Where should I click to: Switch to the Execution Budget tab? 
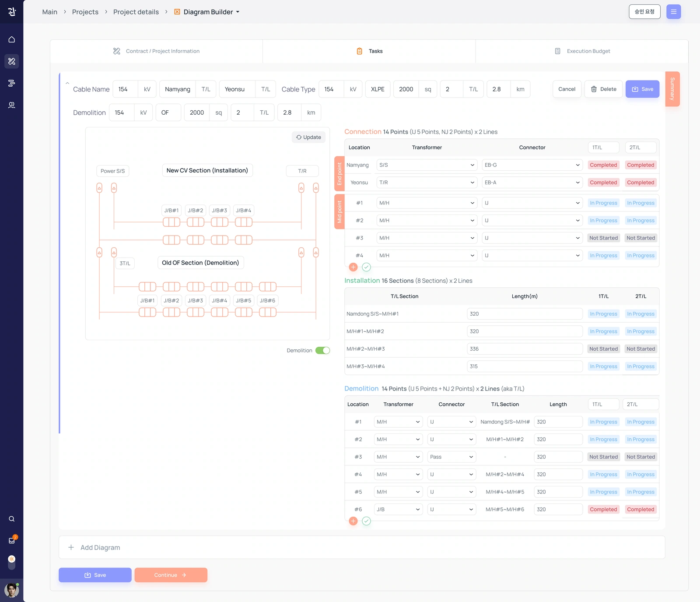(x=582, y=51)
